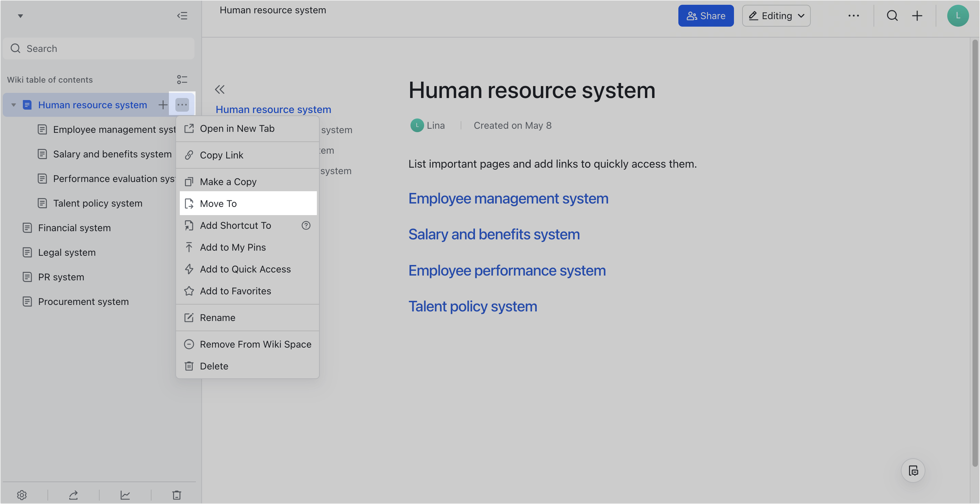
Task: Open wiki space settings gear icon
Action: click(22, 495)
